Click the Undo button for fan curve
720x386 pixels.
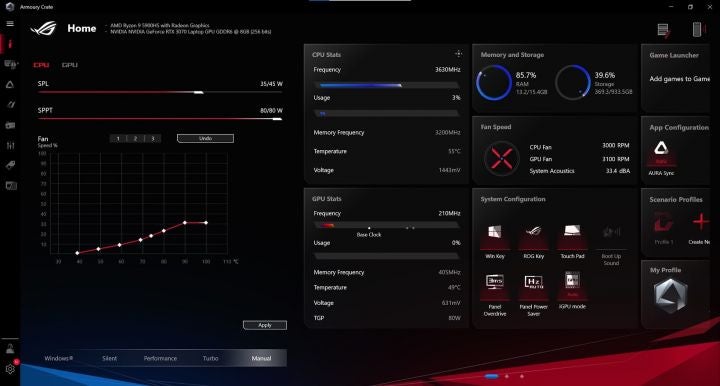click(x=205, y=138)
